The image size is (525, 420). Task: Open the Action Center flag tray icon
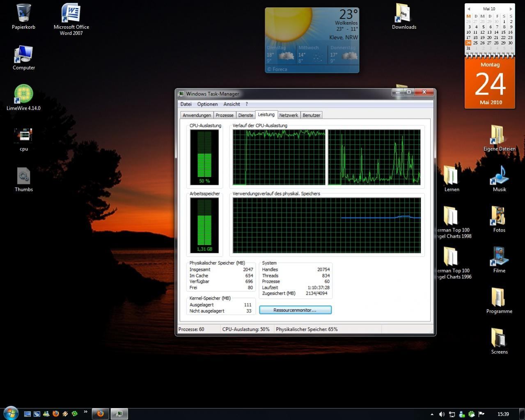481,414
